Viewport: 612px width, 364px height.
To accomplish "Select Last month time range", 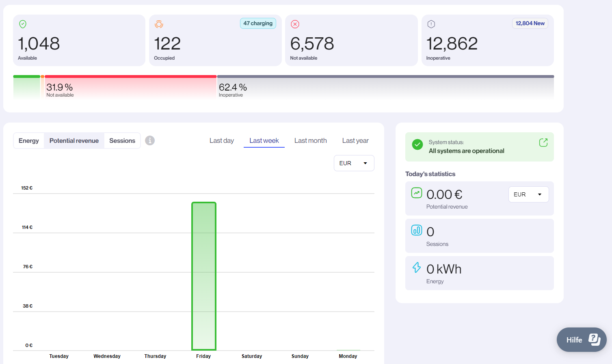I will pos(311,141).
